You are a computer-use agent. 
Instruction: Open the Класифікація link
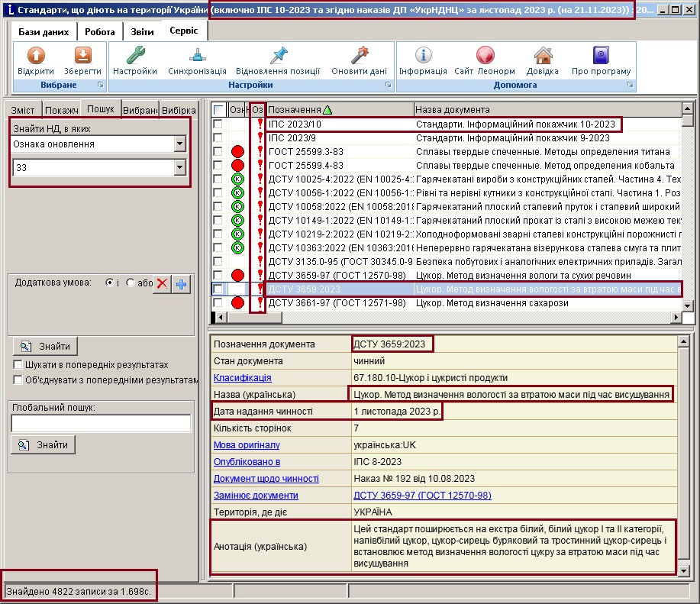pos(242,378)
